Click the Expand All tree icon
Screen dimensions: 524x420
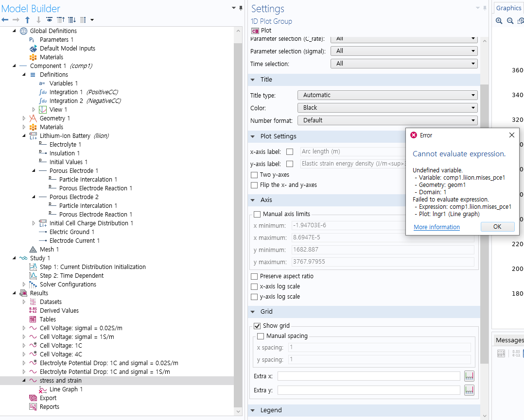tap(71, 20)
